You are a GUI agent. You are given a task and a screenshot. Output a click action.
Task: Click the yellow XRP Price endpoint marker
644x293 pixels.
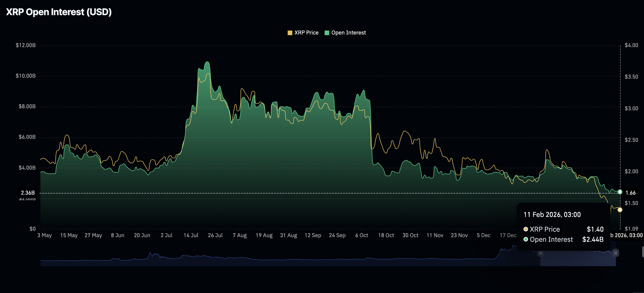click(x=620, y=210)
